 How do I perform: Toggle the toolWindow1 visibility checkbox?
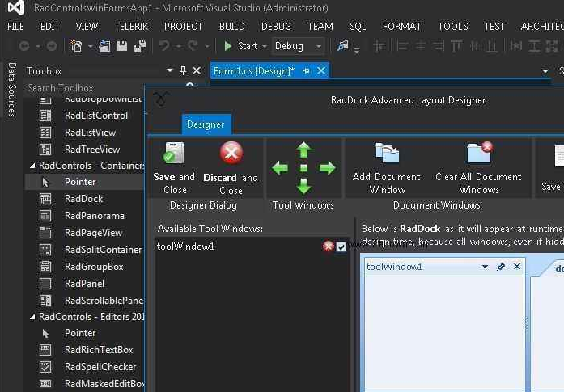click(341, 247)
